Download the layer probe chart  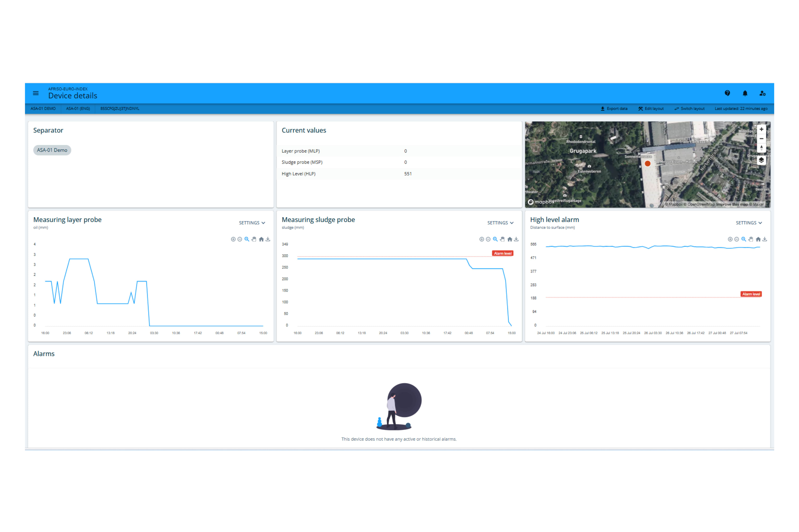point(268,239)
